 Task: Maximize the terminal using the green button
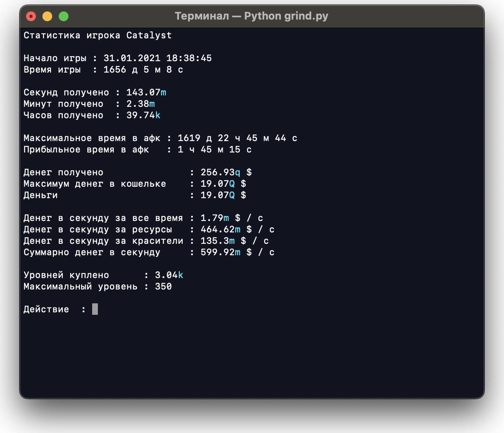[64, 16]
